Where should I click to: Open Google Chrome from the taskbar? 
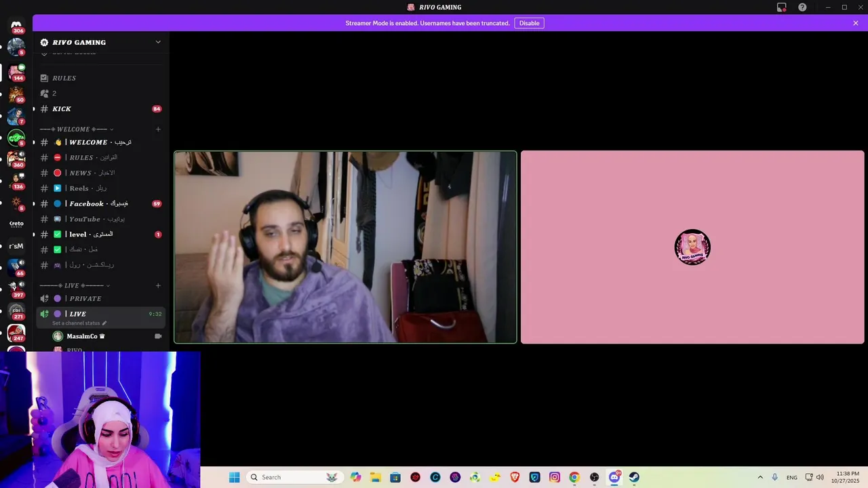click(574, 477)
